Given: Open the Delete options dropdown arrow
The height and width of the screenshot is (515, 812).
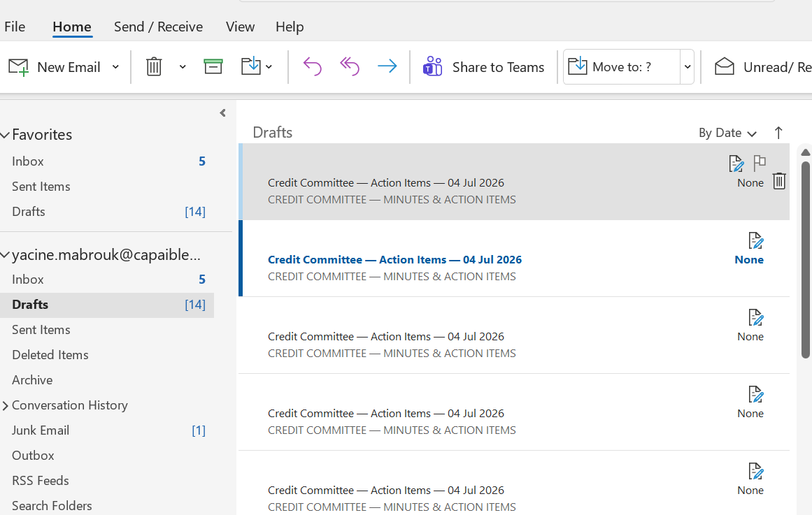Looking at the screenshot, I should coord(183,67).
